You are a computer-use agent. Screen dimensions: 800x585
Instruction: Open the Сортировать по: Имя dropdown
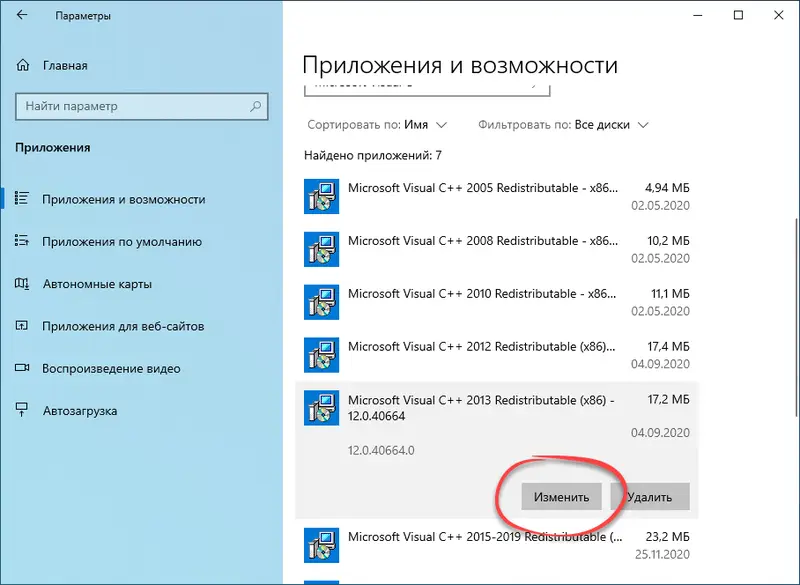point(377,125)
